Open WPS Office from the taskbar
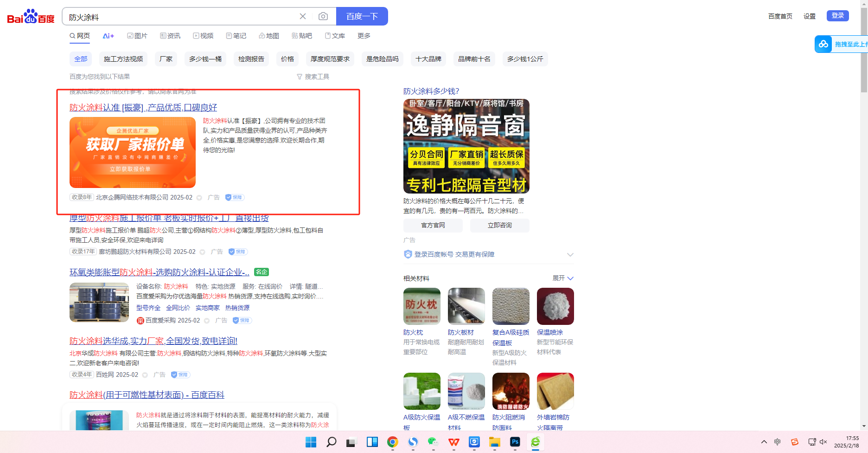This screenshot has width=868, height=453. 453,442
